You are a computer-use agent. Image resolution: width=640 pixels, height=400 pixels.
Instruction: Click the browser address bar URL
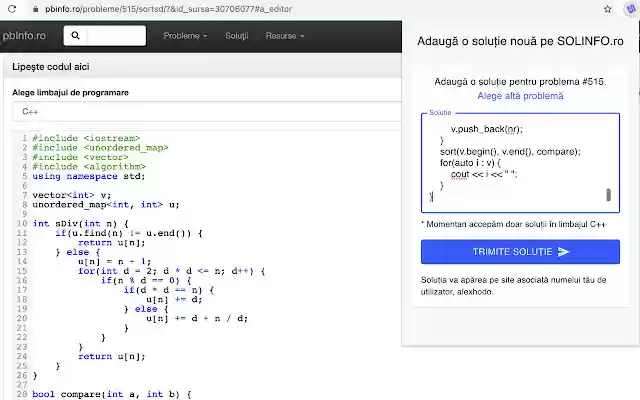(169, 9)
